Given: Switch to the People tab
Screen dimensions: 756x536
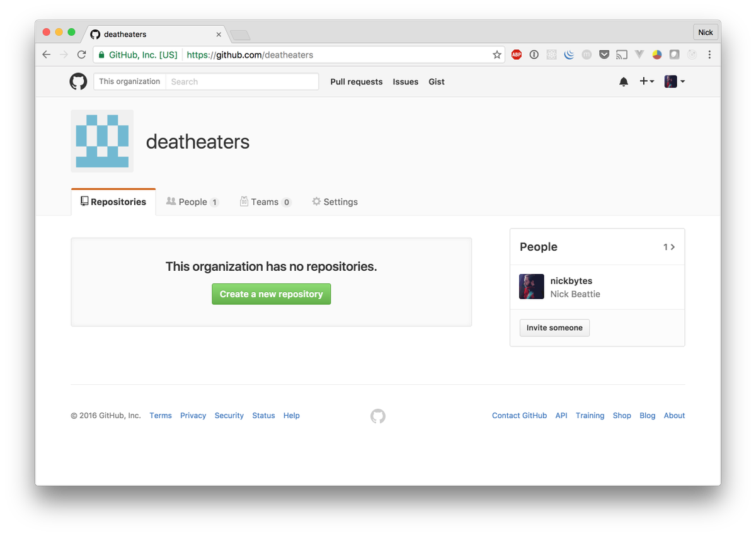Looking at the screenshot, I should click(x=193, y=202).
